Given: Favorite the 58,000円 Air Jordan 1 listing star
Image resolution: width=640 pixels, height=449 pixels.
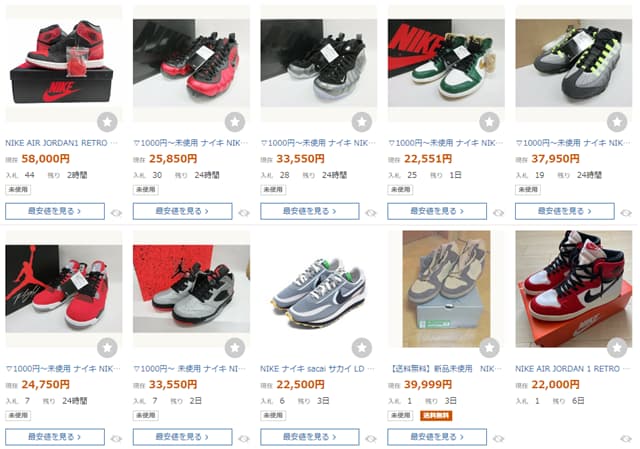Looking at the screenshot, I should click(107, 122).
